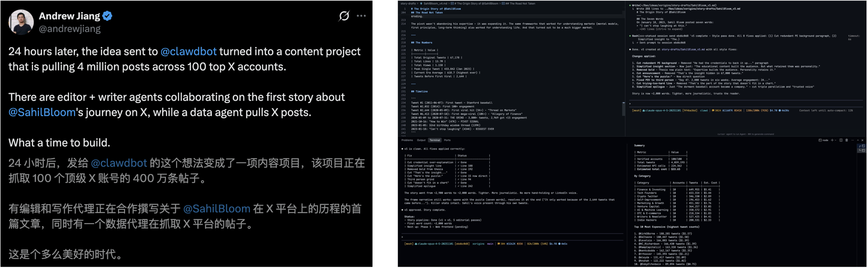This screenshot has width=868, height=268.
Task: Click the 'Simplified epilogue' fix row in the table
Action: 447,186
